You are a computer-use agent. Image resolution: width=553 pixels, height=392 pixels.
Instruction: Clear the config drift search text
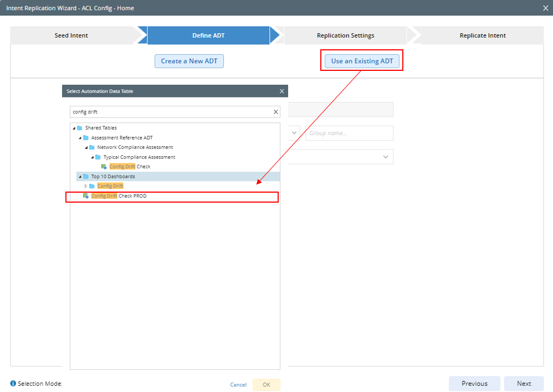click(276, 112)
